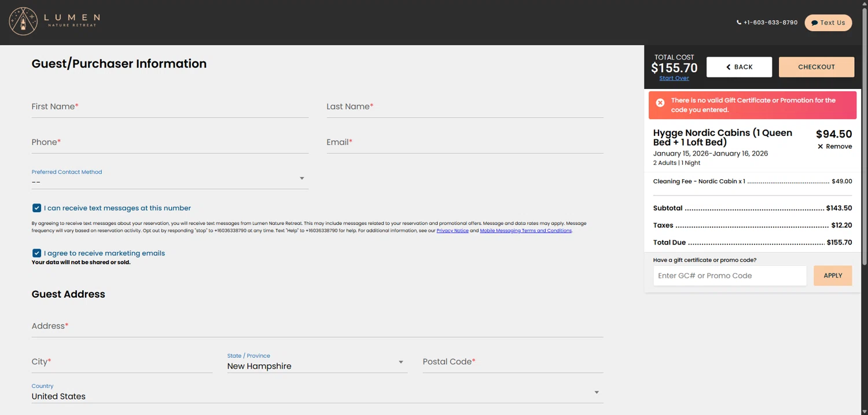
Task: Click the $94.50 cabin price
Action: (x=834, y=134)
